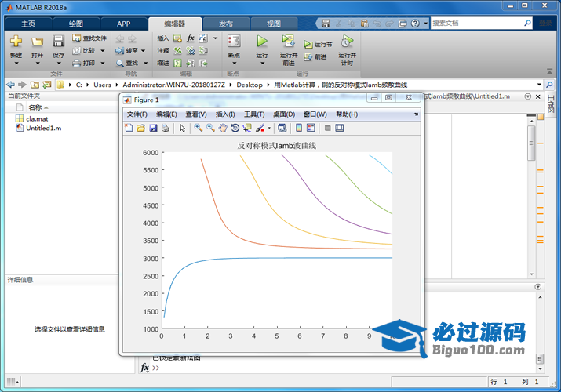Image resolution: width=561 pixels, height=392 pixels.
Task: Open dropdown arrow under 运行 button
Action: pyautogui.click(x=262, y=64)
